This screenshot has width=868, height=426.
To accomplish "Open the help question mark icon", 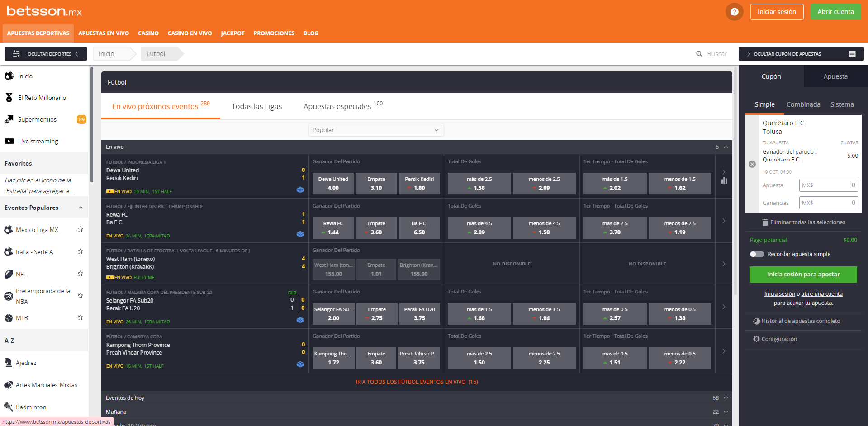I will pyautogui.click(x=735, y=12).
